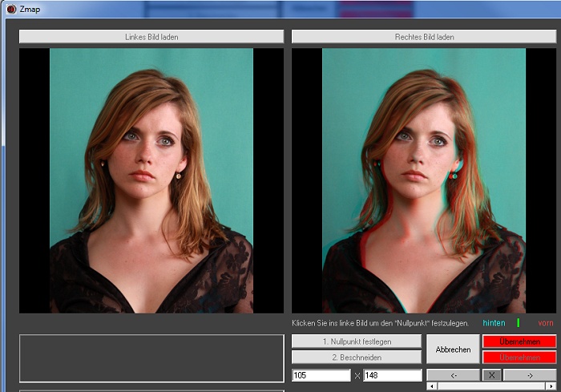Click the horizontal scrollbar track

(491, 386)
